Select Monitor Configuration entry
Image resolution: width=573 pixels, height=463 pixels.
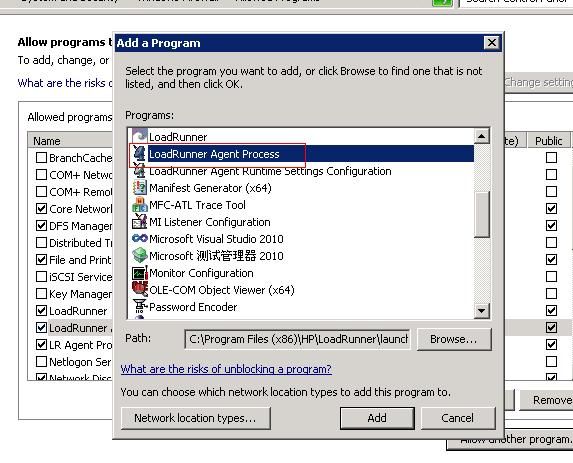[x=201, y=273]
